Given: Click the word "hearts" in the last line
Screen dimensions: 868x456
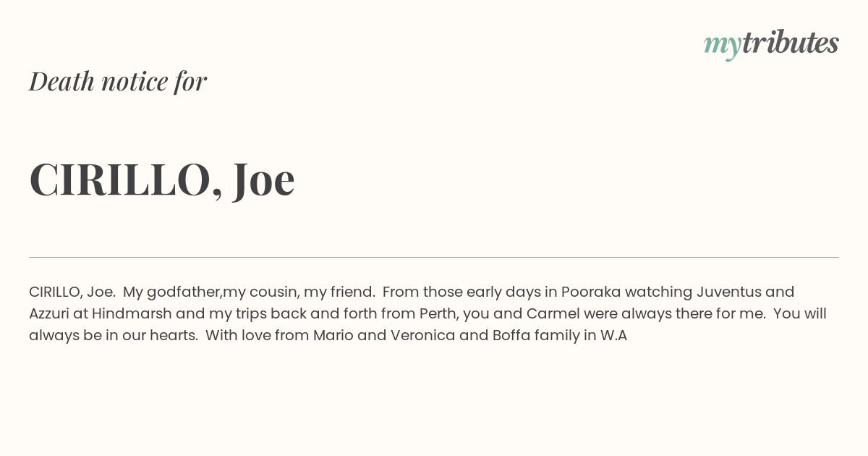Looking at the screenshot, I should coord(173,335).
